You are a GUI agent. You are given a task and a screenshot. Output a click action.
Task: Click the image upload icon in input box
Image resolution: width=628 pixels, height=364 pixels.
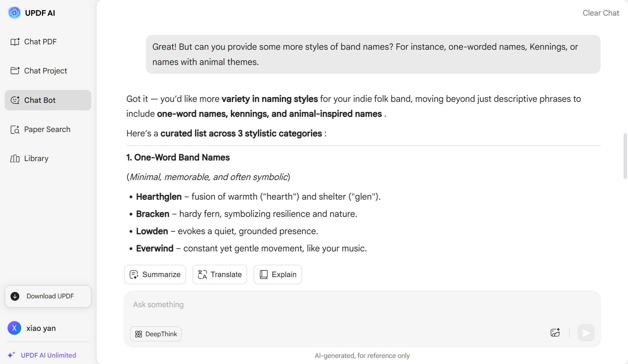pos(555,333)
